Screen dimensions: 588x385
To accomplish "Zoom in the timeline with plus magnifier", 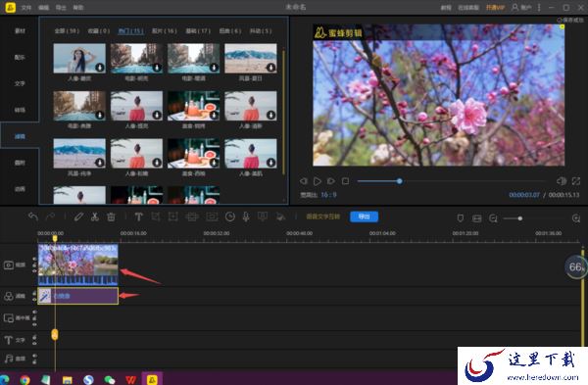I will pos(576,218).
